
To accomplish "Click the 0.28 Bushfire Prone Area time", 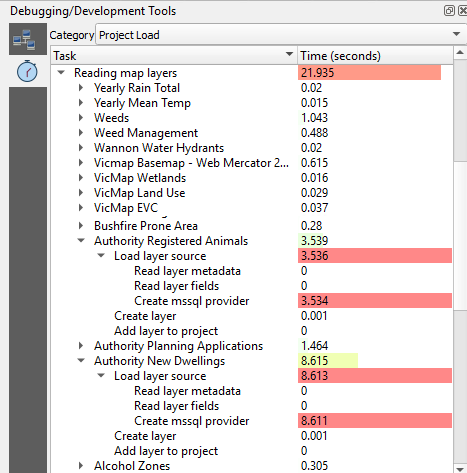I will [311, 226].
